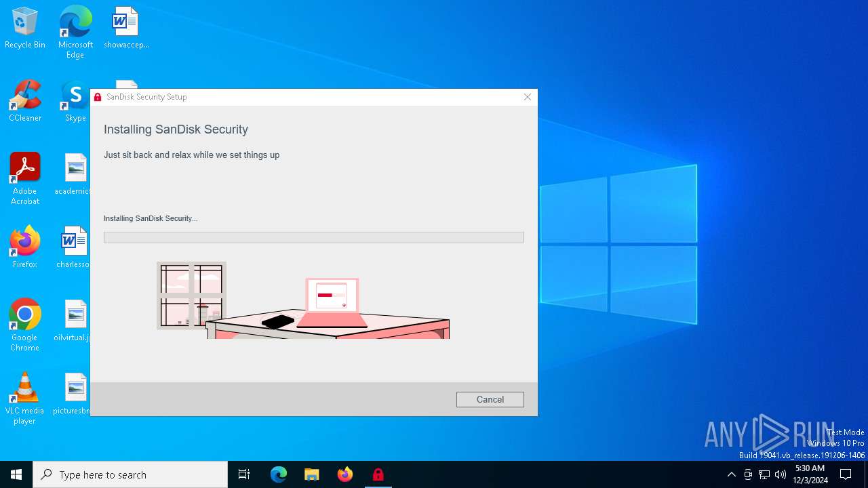The height and width of the screenshot is (488, 868).
Task: Click the Meet Now tray icon
Action: 748,474
